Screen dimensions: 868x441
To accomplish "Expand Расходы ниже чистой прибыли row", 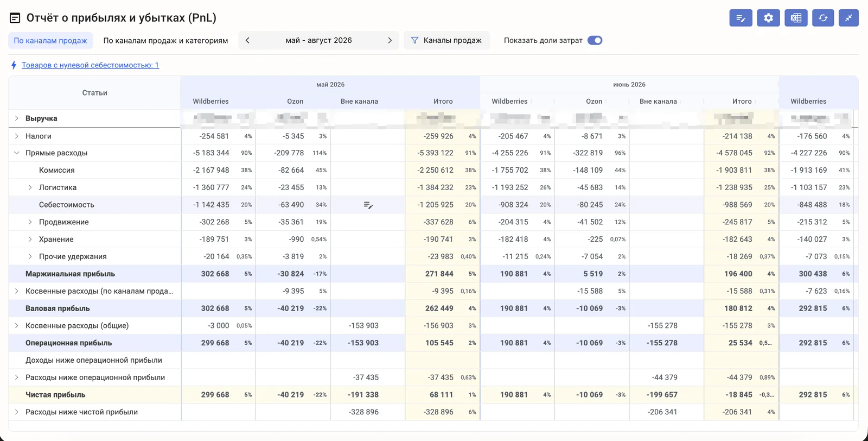I will [16, 412].
